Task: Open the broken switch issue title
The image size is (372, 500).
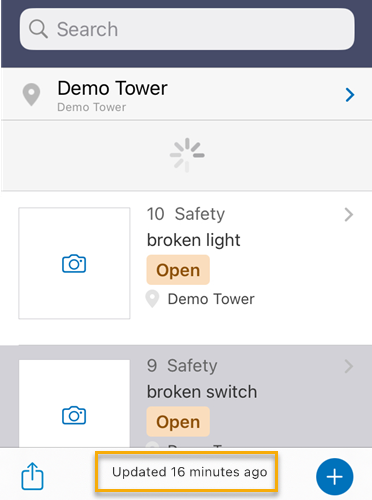Action: [202, 392]
